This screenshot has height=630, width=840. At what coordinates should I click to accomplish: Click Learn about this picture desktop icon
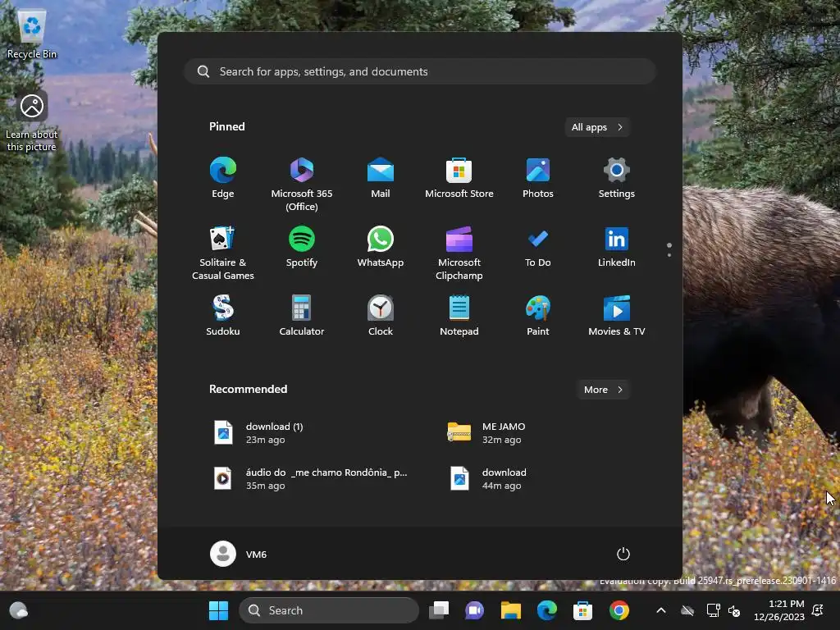(x=32, y=123)
